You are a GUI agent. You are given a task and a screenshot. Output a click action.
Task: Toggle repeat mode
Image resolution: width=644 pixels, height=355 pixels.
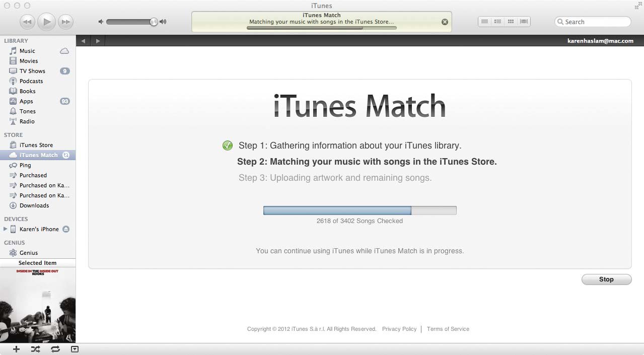[55, 349]
